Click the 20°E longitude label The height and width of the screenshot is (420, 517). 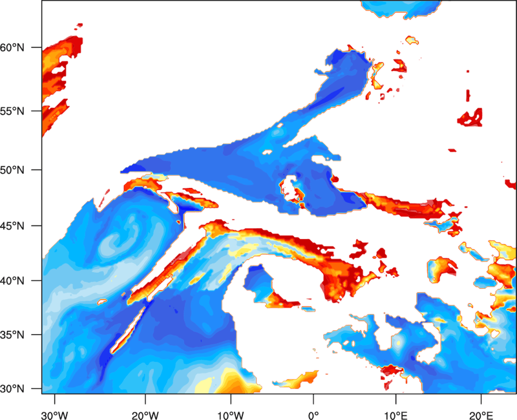coord(481,415)
